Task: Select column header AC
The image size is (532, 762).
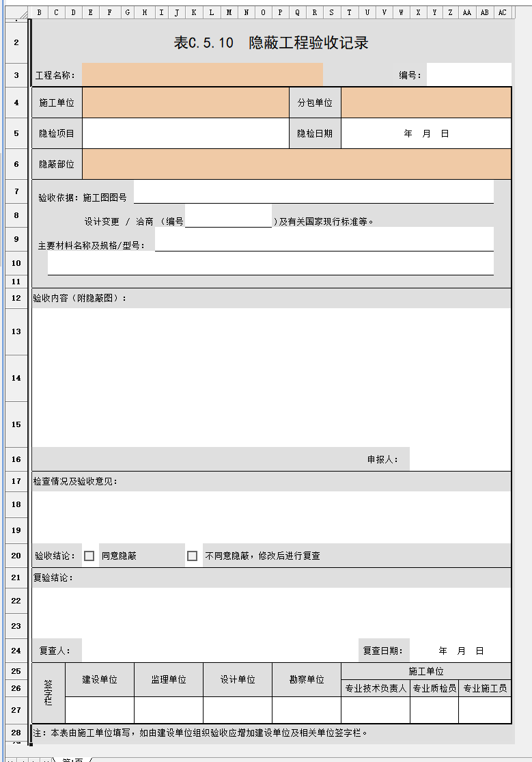Action: (503, 12)
